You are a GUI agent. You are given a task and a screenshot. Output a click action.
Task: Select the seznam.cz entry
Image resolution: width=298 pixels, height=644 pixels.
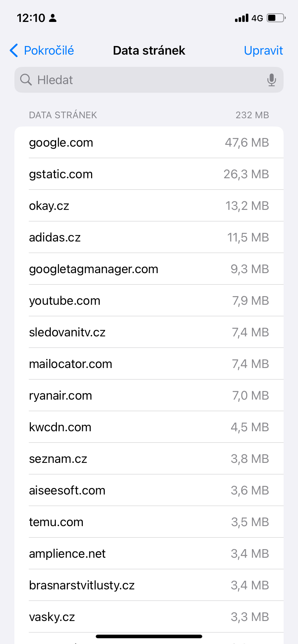pyautogui.click(x=149, y=459)
